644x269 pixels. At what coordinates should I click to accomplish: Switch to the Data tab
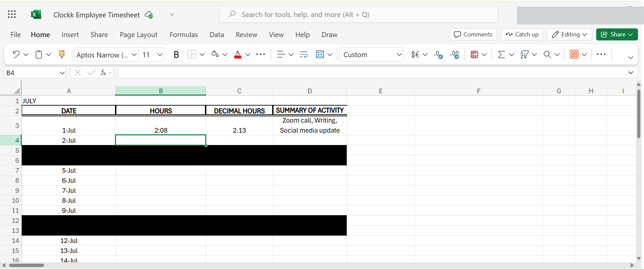tap(217, 35)
